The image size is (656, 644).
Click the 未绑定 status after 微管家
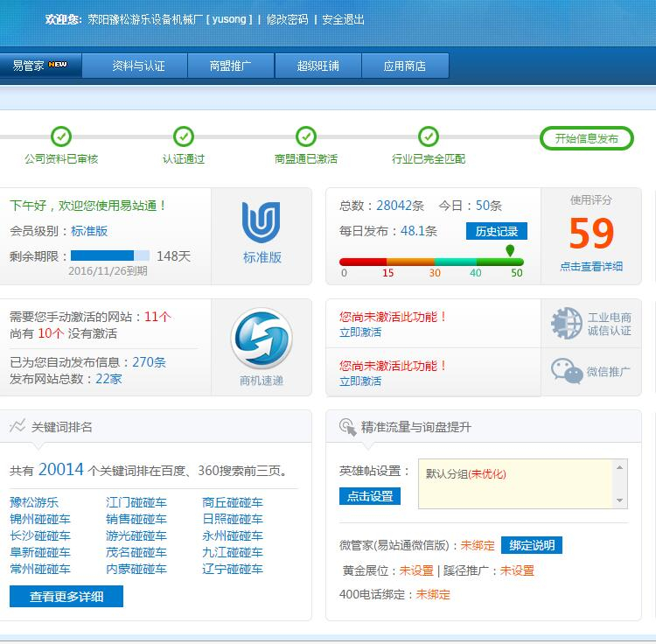(x=478, y=546)
